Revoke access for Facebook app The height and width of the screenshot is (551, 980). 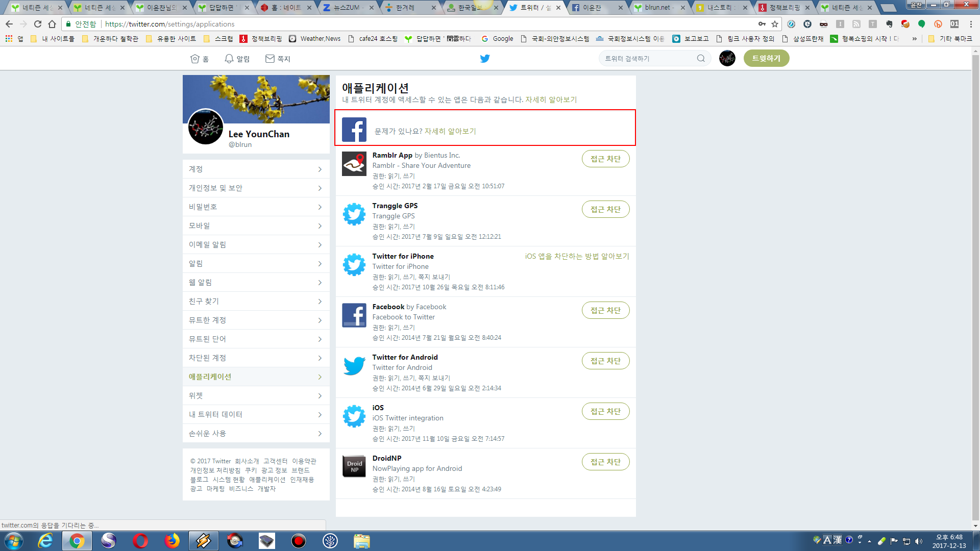[605, 310]
